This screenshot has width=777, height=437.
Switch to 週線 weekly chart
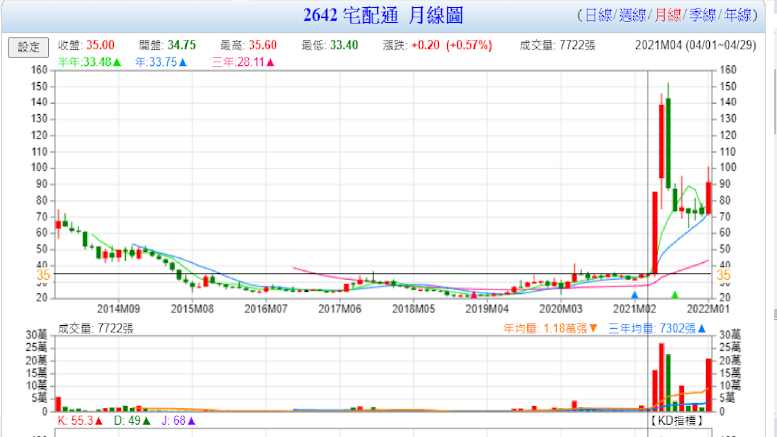633,15
